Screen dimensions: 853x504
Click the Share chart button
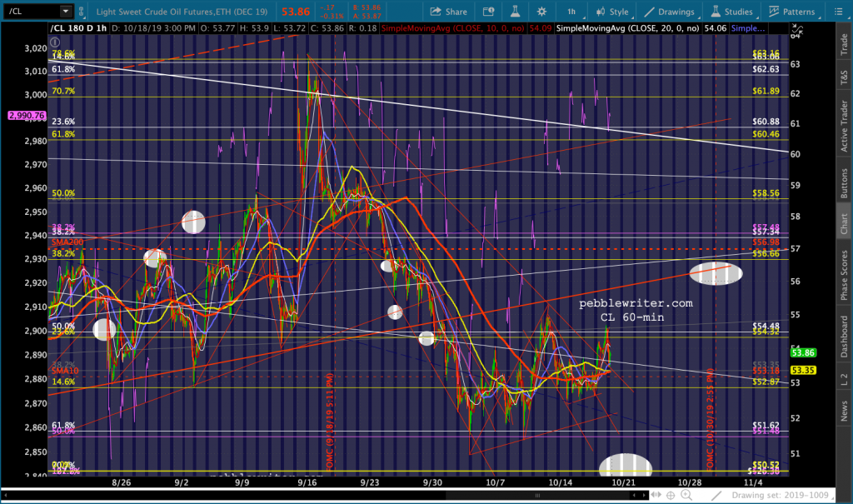(x=449, y=12)
